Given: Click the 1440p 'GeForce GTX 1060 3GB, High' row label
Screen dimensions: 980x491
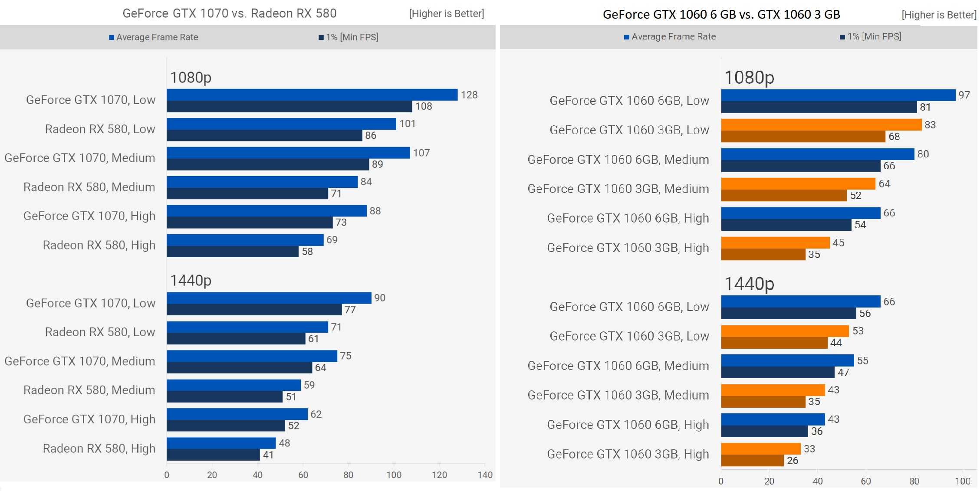Looking at the screenshot, I should tap(628, 454).
